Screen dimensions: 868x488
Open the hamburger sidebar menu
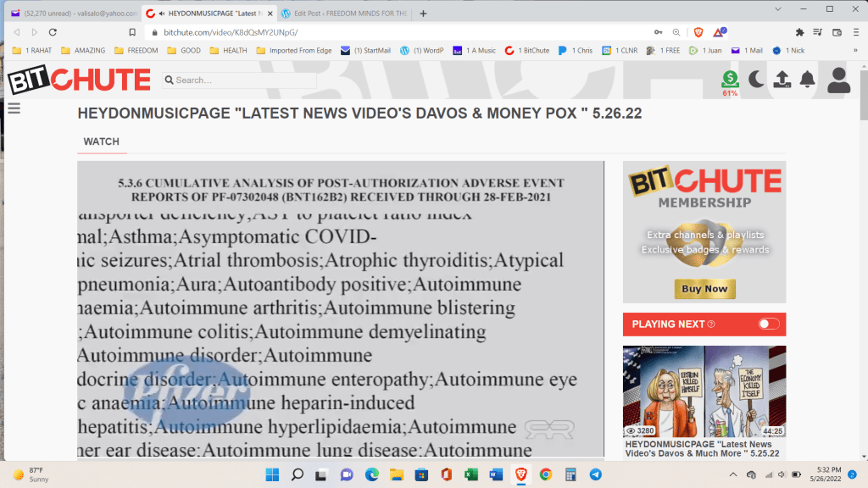[x=14, y=108]
